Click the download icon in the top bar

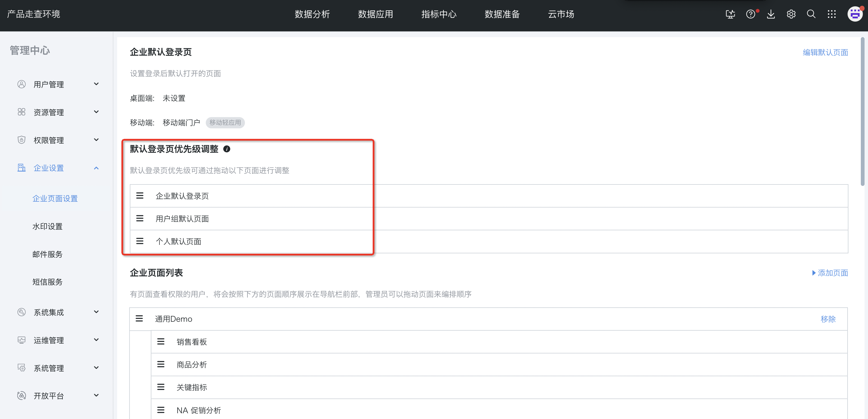(771, 14)
